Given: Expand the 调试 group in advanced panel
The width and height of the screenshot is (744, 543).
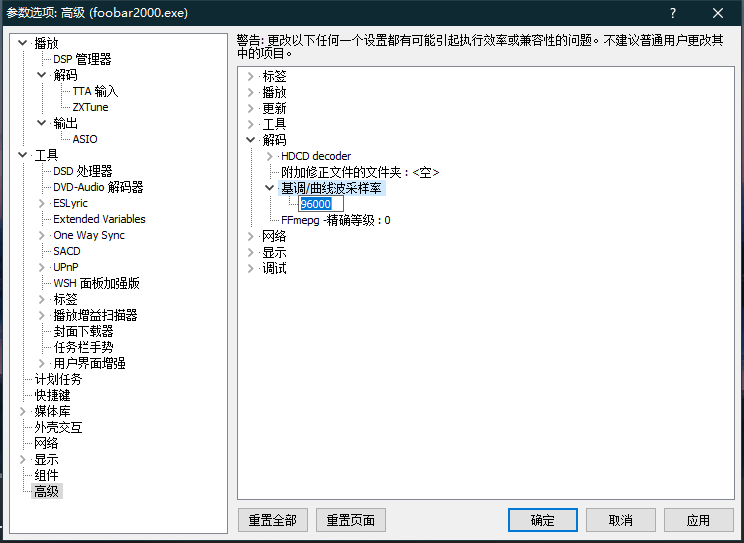Looking at the screenshot, I should pos(251,268).
